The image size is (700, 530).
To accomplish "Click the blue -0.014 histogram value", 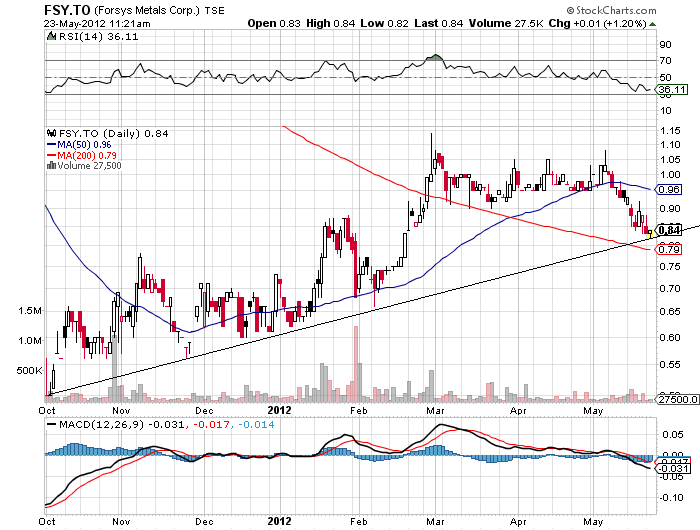I will [256, 425].
